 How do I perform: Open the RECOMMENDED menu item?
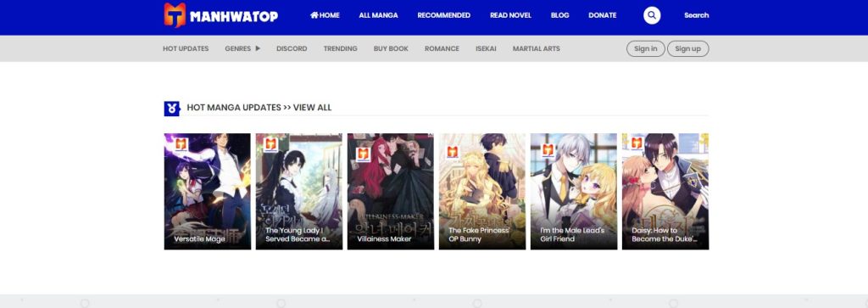coord(443,15)
